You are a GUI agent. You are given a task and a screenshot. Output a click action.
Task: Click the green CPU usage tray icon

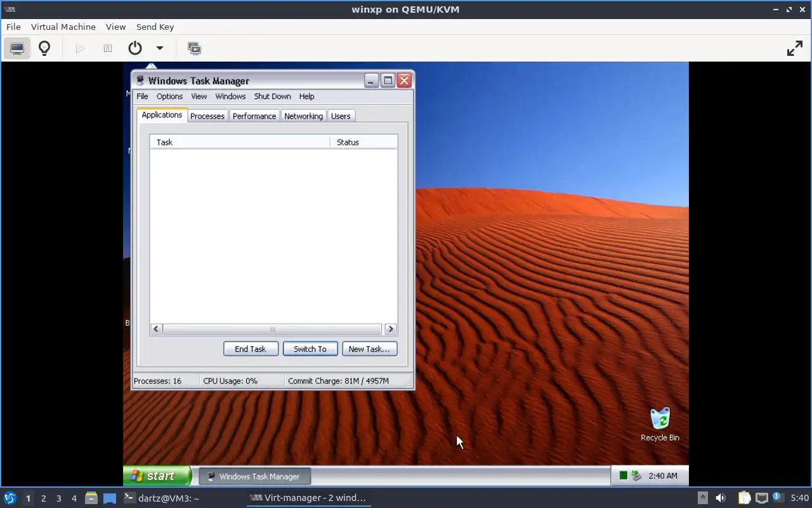pos(624,476)
